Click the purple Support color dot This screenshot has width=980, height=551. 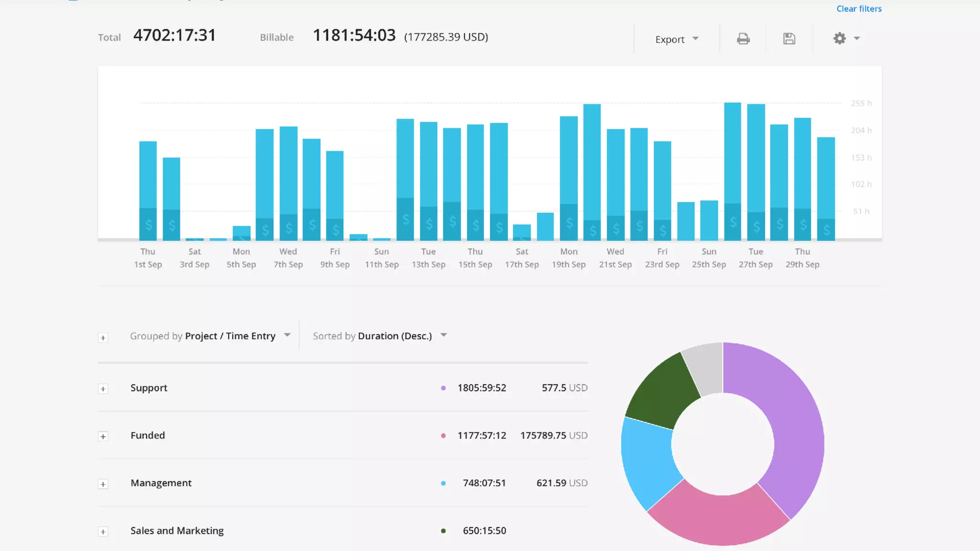[443, 388]
